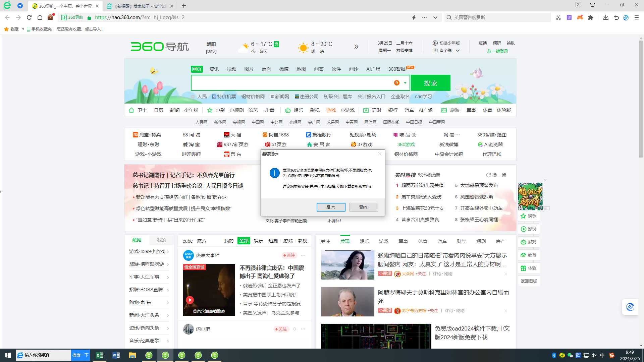Close the 温馨提示 dialog with X
This screenshot has width=644, height=362.
(x=380, y=154)
